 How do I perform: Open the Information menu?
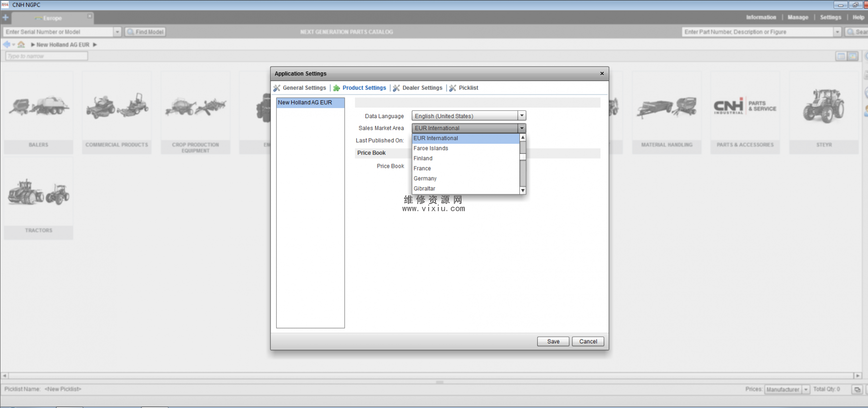[761, 17]
